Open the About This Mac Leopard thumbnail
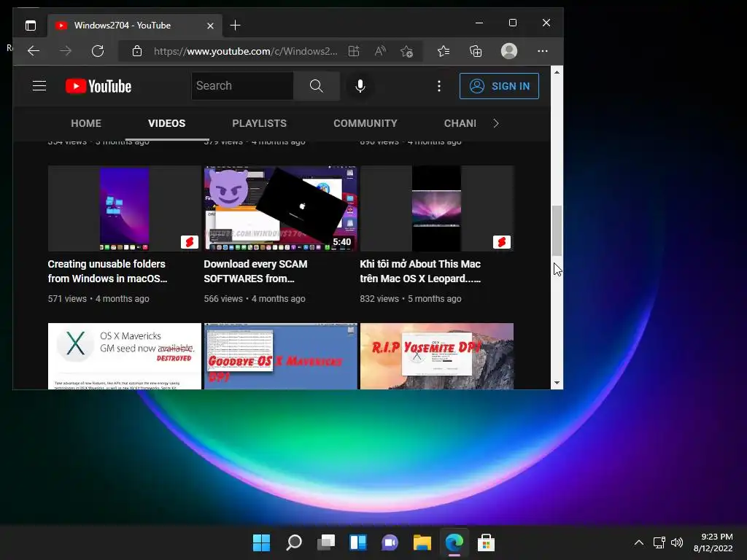Screen dimensions: 747x560 point(437,208)
